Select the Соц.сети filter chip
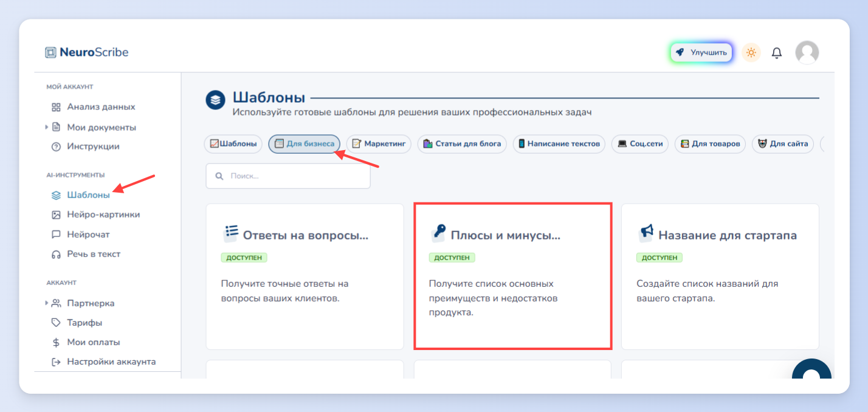 [x=640, y=144]
